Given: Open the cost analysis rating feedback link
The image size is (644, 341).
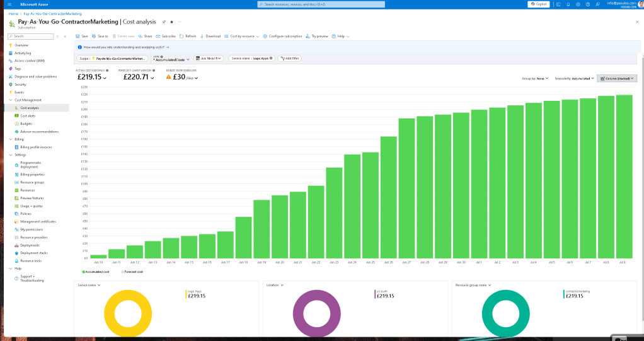Looking at the screenshot, I should [126, 47].
